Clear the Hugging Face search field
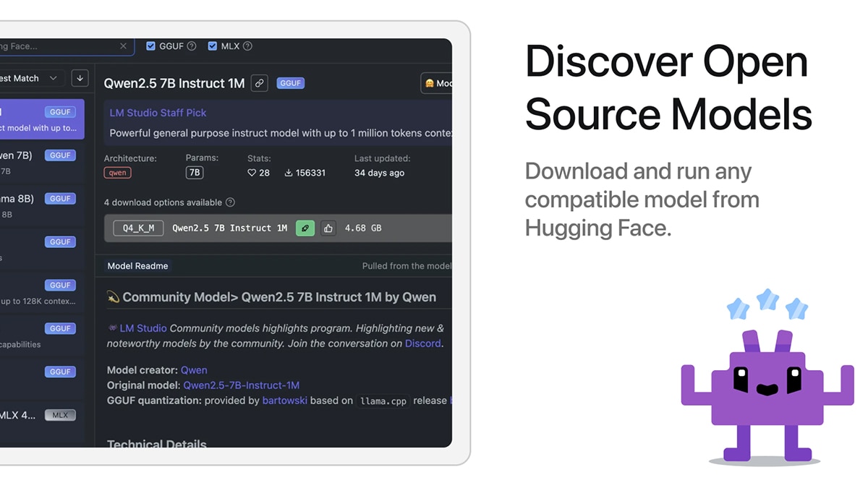 click(123, 46)
